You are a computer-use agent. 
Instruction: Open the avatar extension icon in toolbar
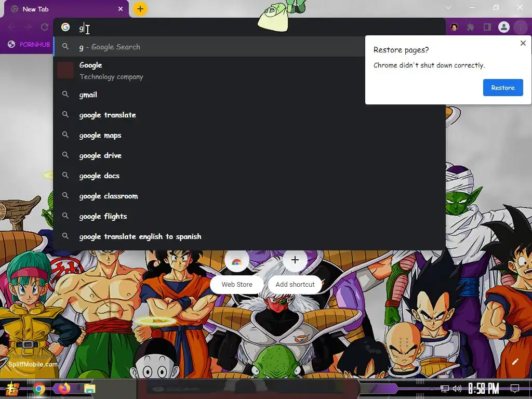pos(454,27)
